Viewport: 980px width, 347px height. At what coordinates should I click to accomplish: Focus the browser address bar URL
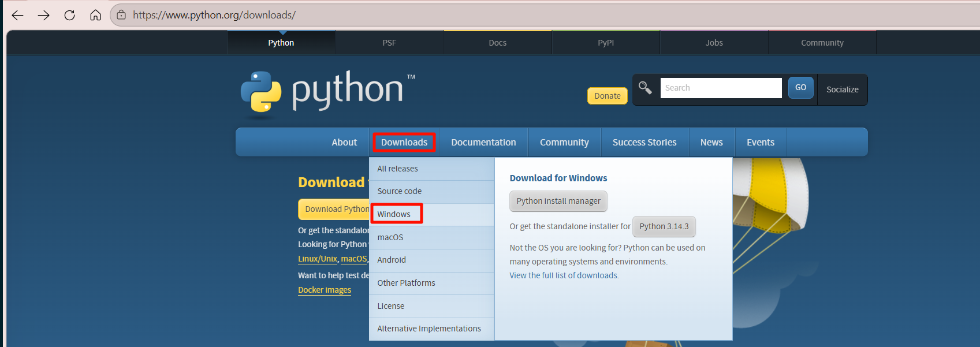[214, 15]
